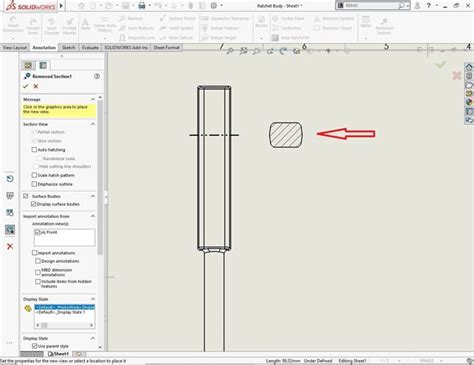Click the Datum Feature tool
This screenshot has width=474, height=365.
pos(220,28)
